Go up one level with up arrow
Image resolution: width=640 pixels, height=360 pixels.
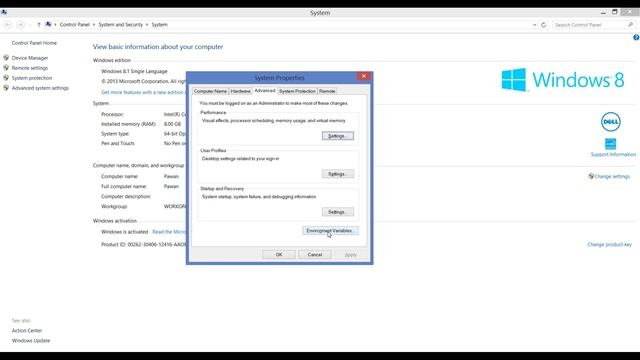pos(39,25)
